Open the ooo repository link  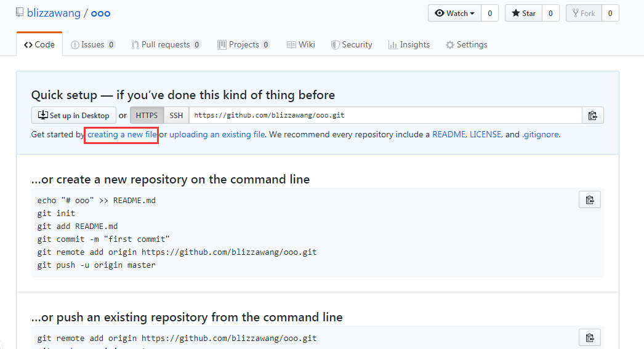point(100,13)
